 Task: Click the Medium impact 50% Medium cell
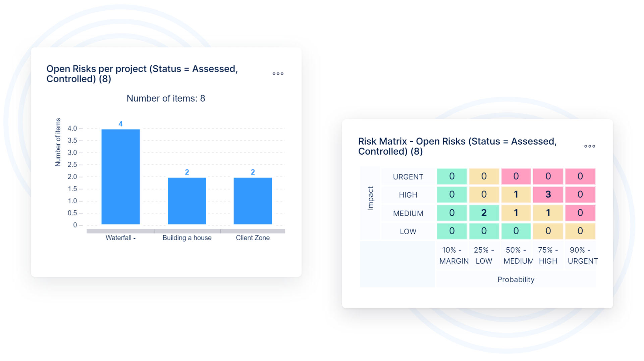pos(516,213)
